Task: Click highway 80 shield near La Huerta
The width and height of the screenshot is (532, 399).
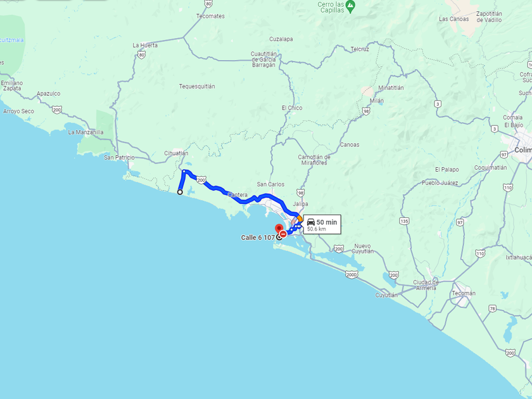Action: point(141,55)
